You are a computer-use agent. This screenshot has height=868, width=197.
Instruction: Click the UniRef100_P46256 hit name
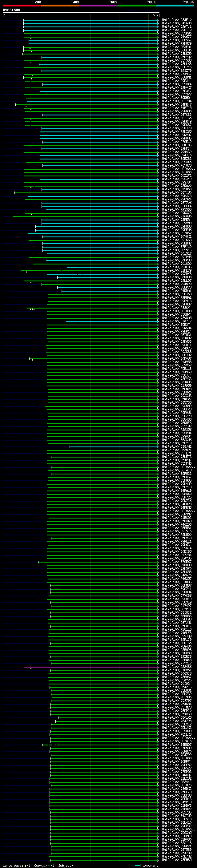(177, 525)
